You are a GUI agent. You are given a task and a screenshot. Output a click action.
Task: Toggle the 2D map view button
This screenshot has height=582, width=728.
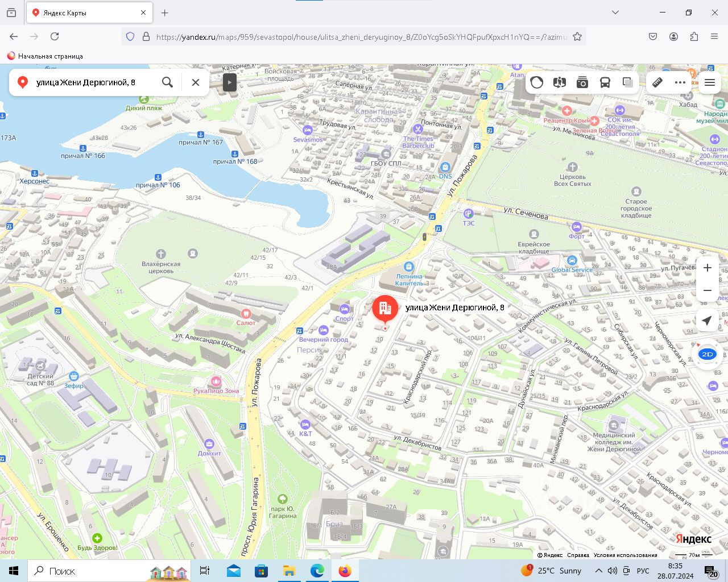click(x=708, y=354)
